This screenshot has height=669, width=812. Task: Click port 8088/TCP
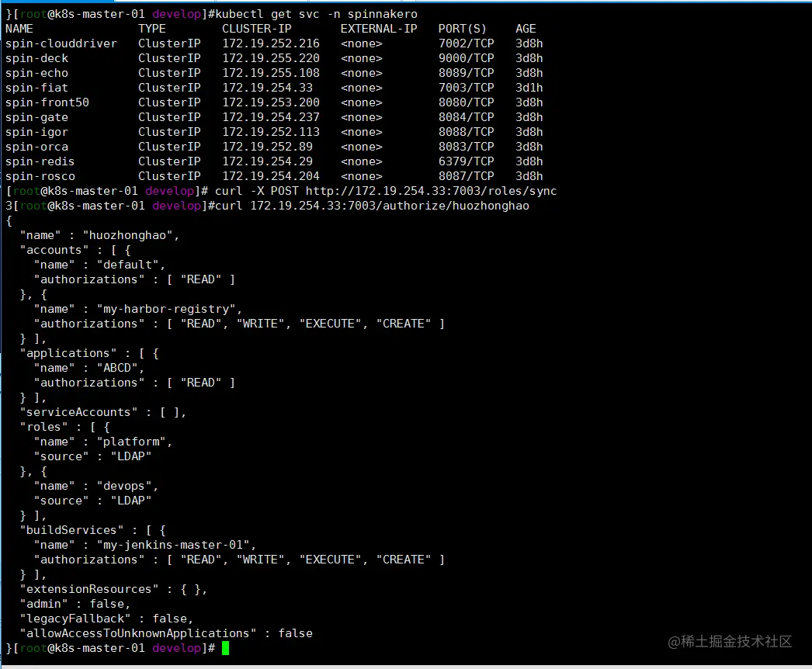(466, 132)
